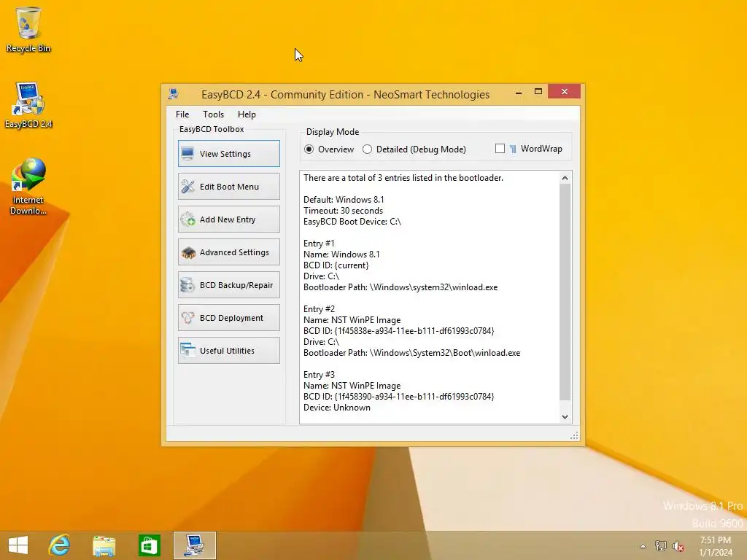Image resolution: width=747 pixels, height=560 pixels.
Task: Click the chip icon on Advanced Settings
Action: click(188, 252)
